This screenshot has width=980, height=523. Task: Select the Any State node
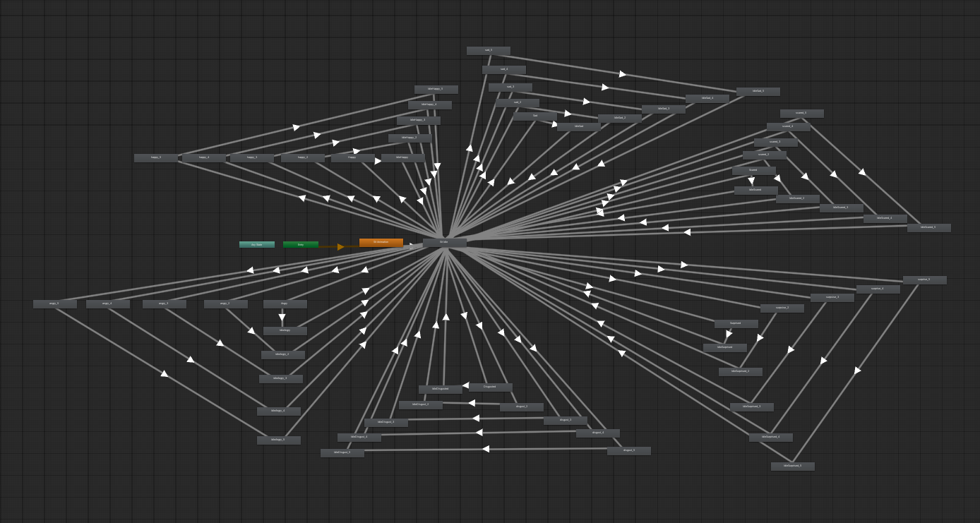pos(257,245)
